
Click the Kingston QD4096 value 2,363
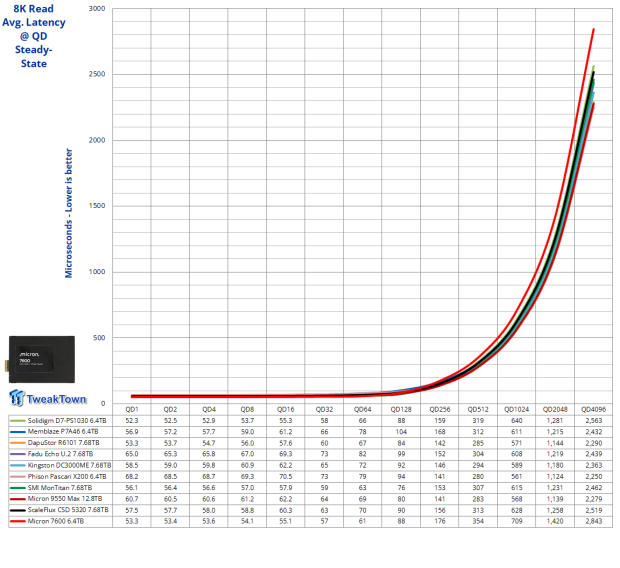[594, 465]
